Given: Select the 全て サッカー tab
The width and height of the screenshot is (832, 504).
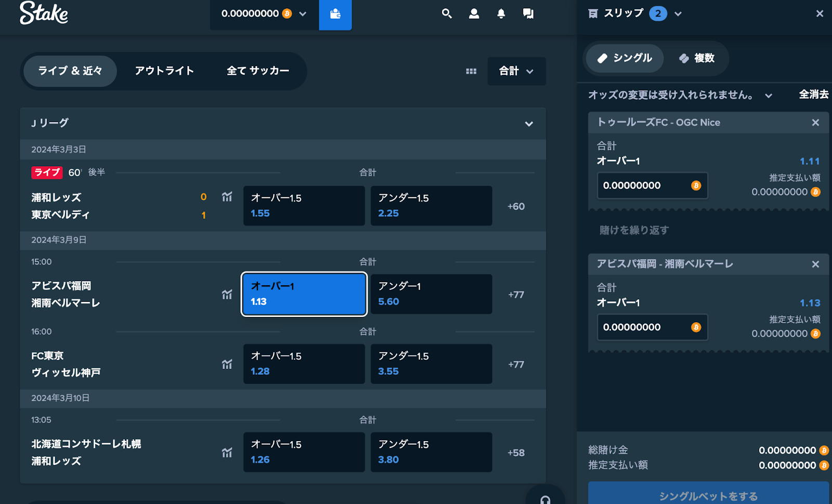Looking at the screenshot, I should pyautogui.click(x=258, y=71).
